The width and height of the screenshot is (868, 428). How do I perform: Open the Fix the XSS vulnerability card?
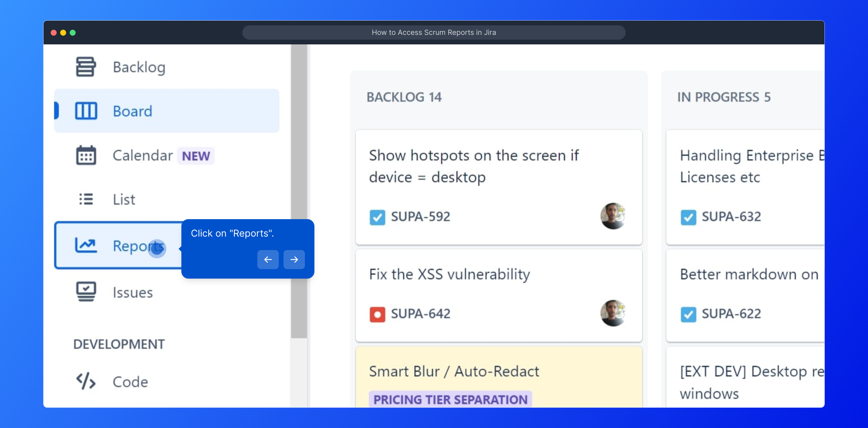pyautogui.click(x=449, y=274)
